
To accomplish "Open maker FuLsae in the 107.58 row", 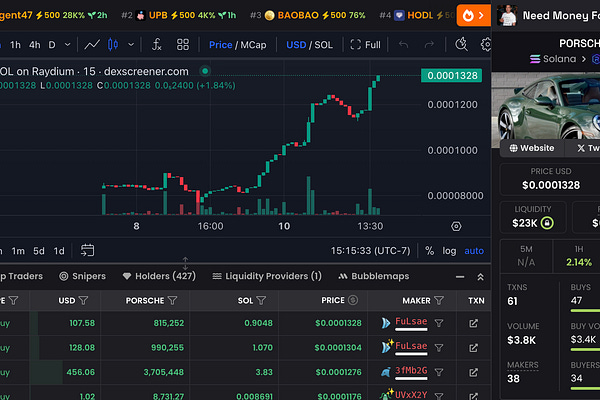I will coord(411,322).
